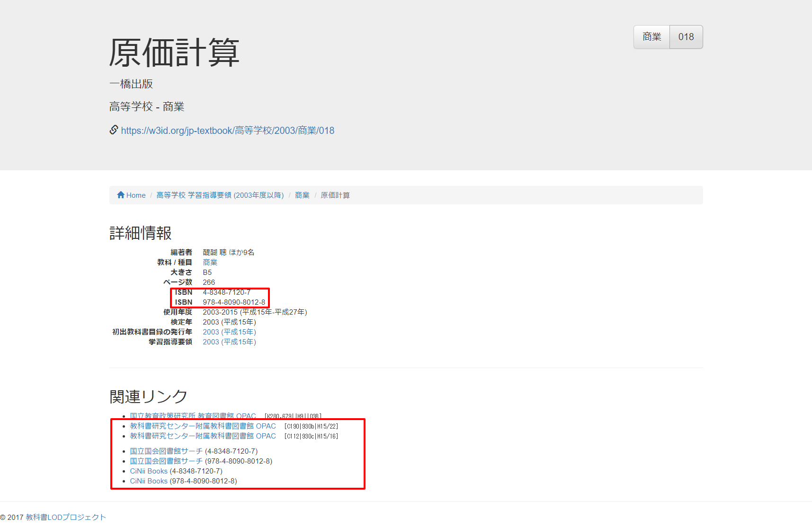Click the chain link icon beside the URL
This screenshot has width=812, height=527.
[113, 130]
